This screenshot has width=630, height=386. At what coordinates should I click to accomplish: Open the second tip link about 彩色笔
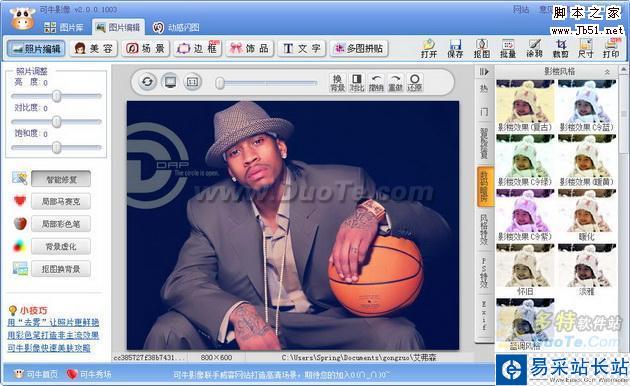pos(53,335)
